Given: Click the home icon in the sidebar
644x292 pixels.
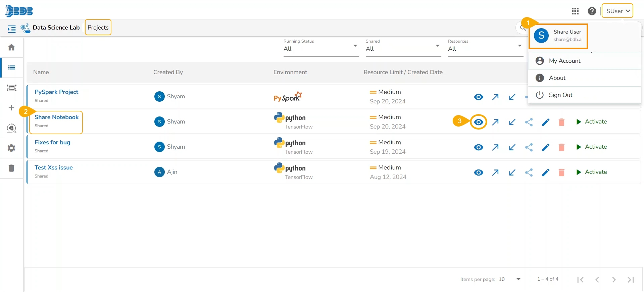Looking at the screenshot, I should [11, 47].
